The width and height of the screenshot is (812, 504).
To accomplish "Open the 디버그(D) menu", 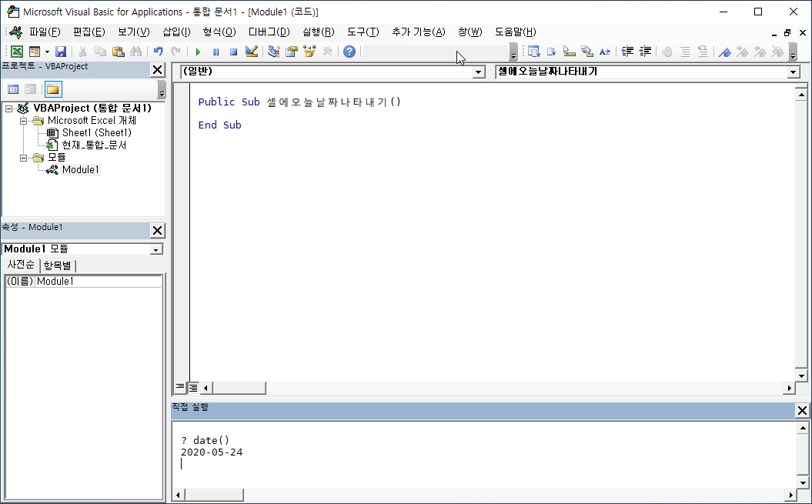I will point(269,32).
